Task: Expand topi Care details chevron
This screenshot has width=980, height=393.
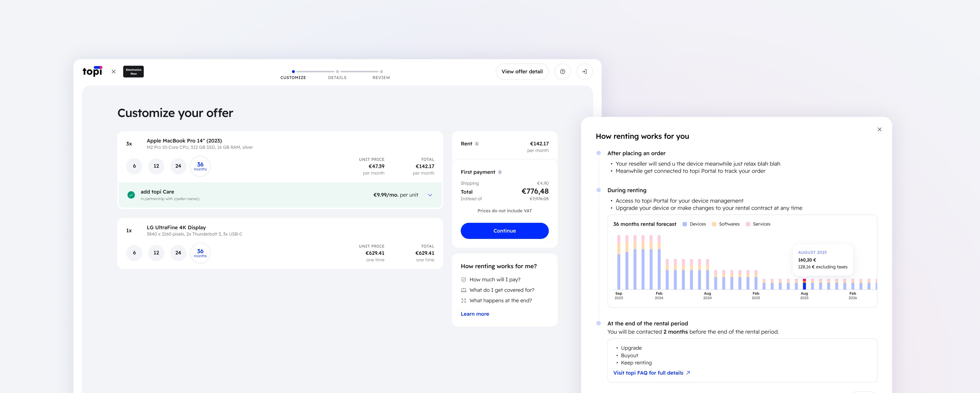Action: pyautogui.click(x=430, y=195)
